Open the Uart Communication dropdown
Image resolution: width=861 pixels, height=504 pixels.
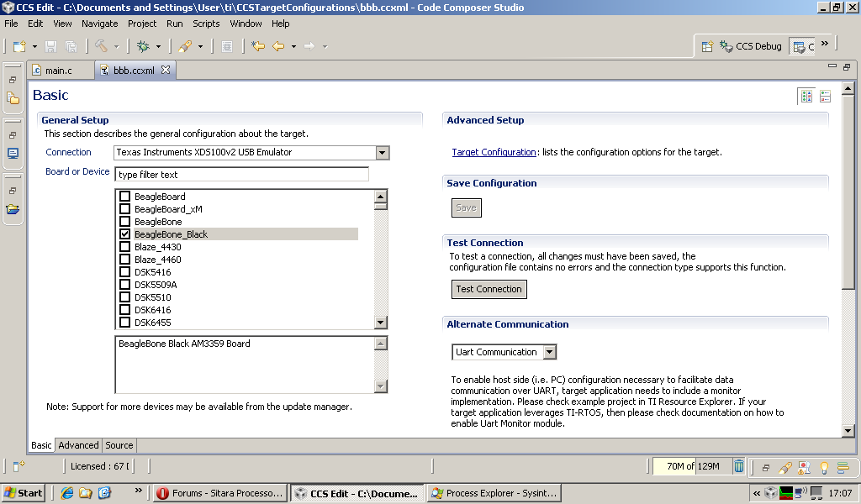pyautogui.click(x=550, y=352)
